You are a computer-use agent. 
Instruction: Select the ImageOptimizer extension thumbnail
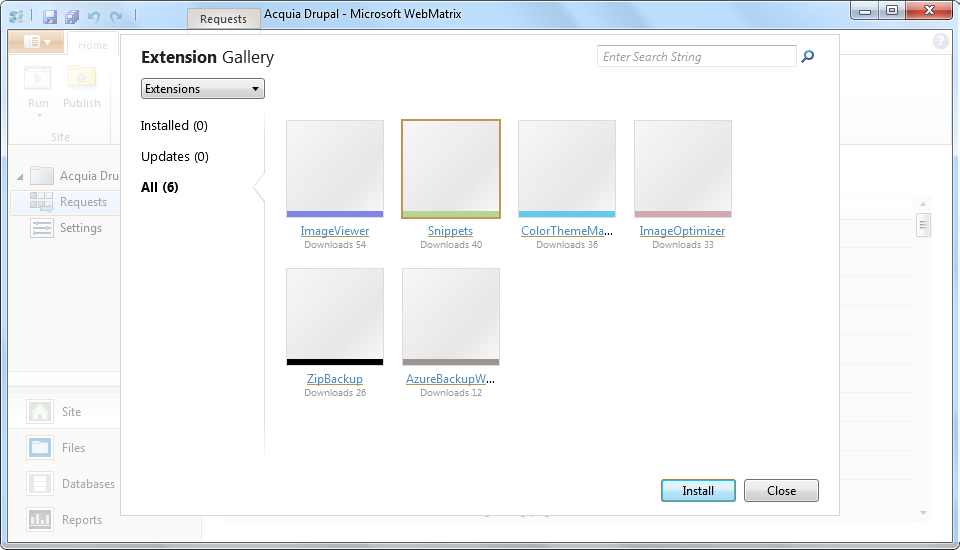tap(683, 168)
